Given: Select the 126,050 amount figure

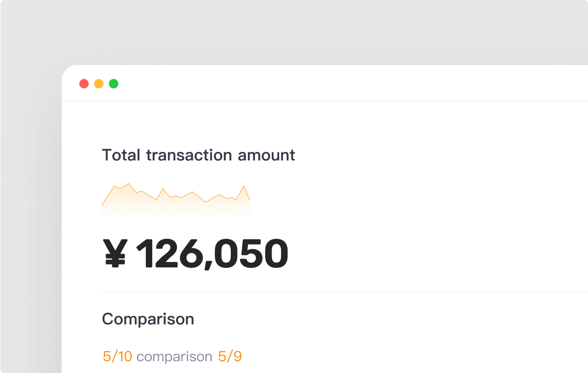Looking at the screenshot, I should (212, 254).
